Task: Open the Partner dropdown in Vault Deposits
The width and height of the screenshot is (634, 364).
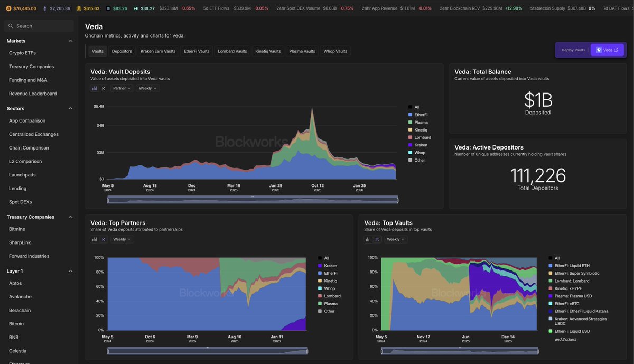Action: [122, 88]
